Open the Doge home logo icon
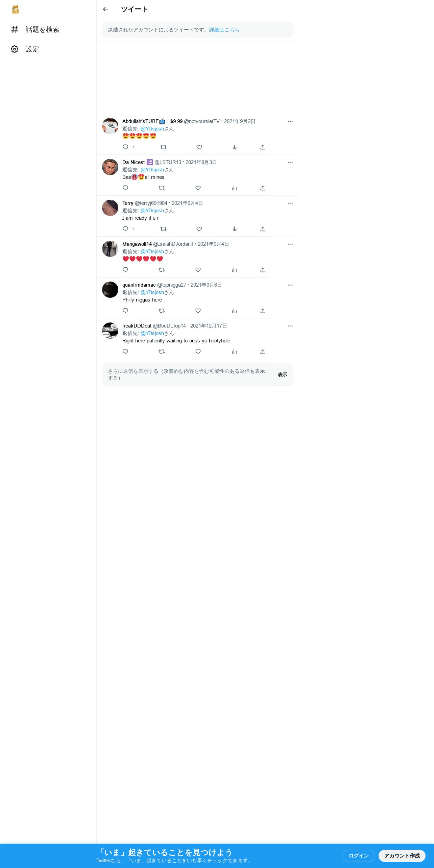The height and width of the screenshot is (868, 434). click(15, 9)
